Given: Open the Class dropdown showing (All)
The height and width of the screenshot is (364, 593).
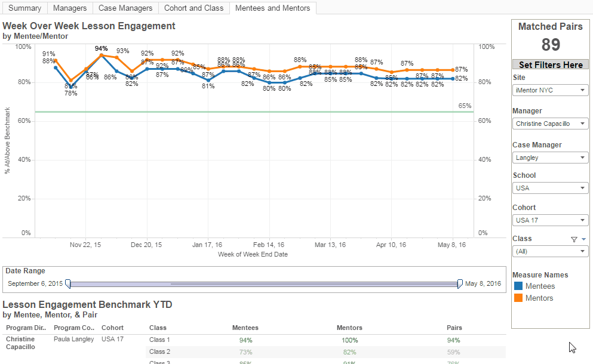Looking at the screenshot, I should (550, 251).
